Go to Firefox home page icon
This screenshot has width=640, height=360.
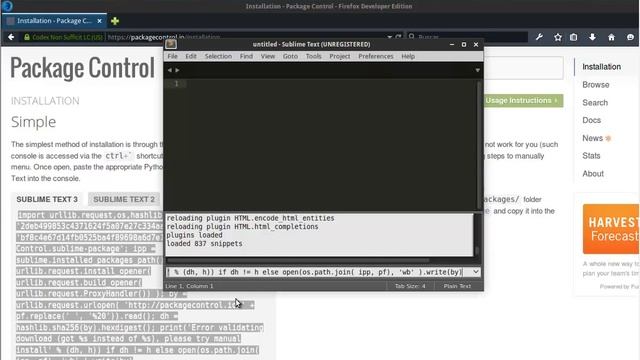pos(611,37)
